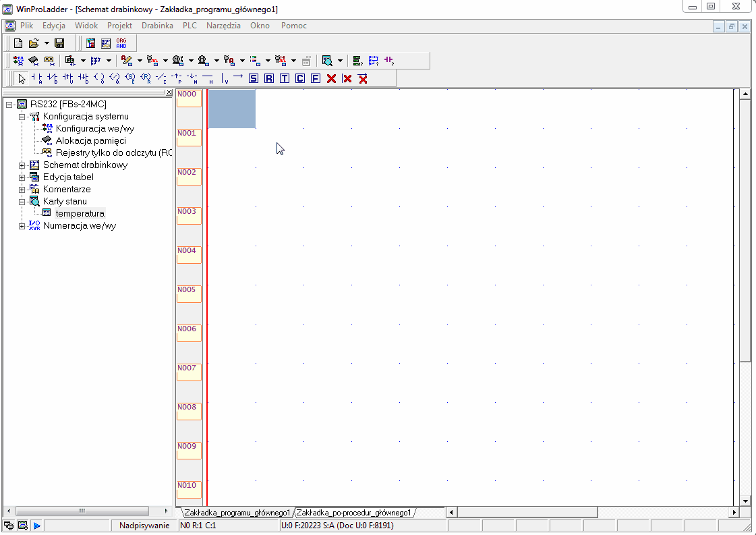Open status page magnifier tool
This screenshot has width=756, height=535.
pos(327,61)
